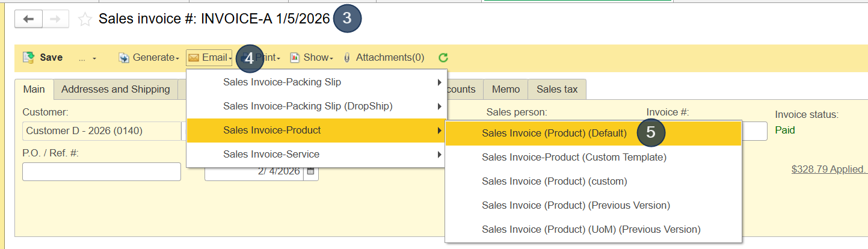Open the ellipsis more actions menu
Image resolution: width=868 pixels, height=249 pixels.
(x=87, y=58)
